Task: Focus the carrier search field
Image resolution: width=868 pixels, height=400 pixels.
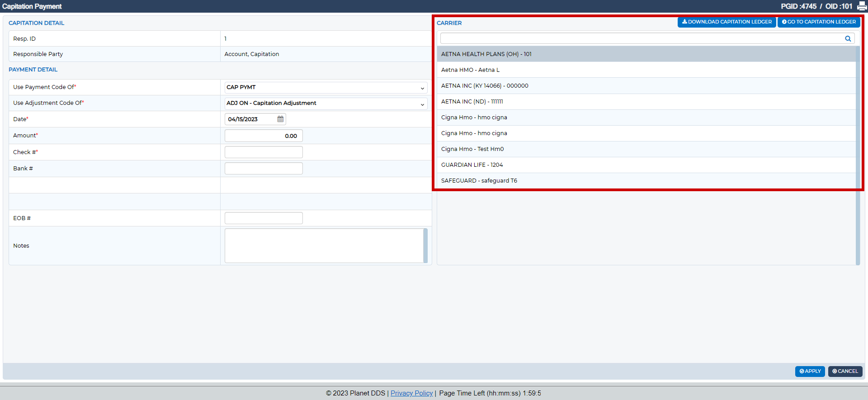Action: (647, 38)
